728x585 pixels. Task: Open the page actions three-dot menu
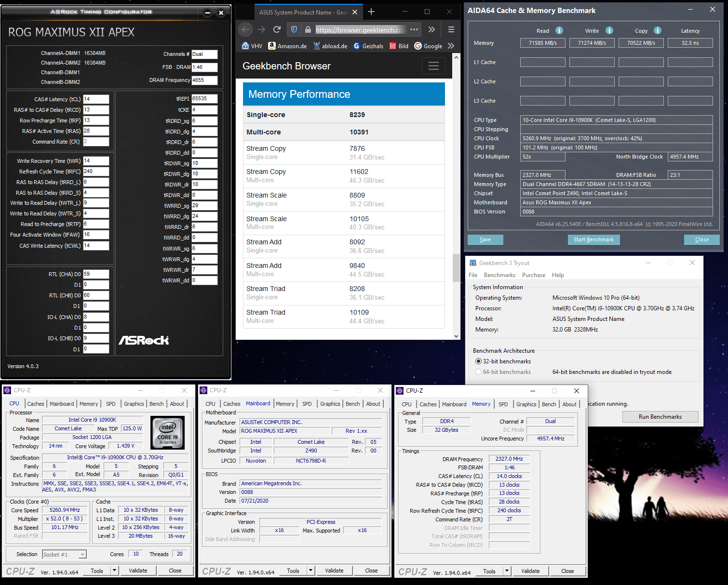click(414, 29)
